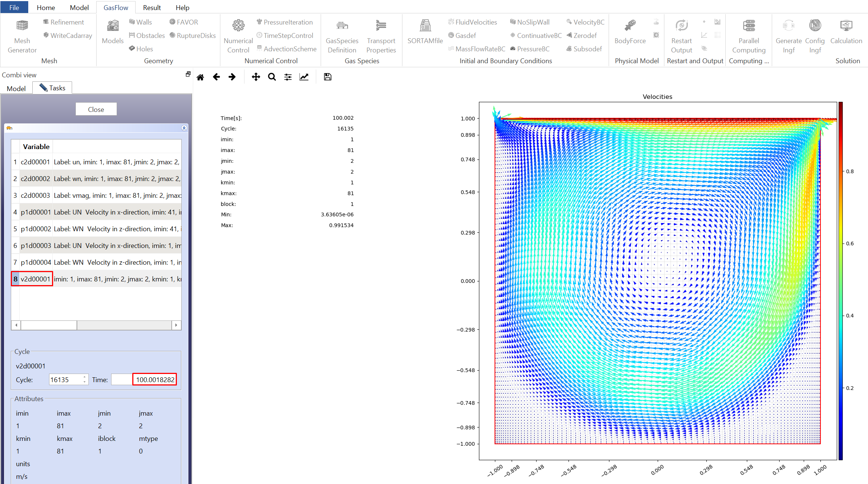The height and width of the screenshot is (484, 868).
Task: Switch to the Result ribbon tab
Action: [152, 7]
